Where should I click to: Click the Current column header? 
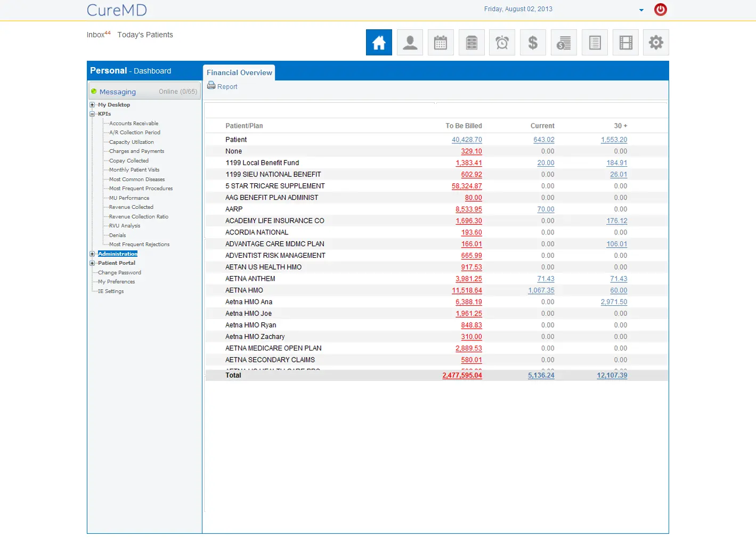coord(542,126)
